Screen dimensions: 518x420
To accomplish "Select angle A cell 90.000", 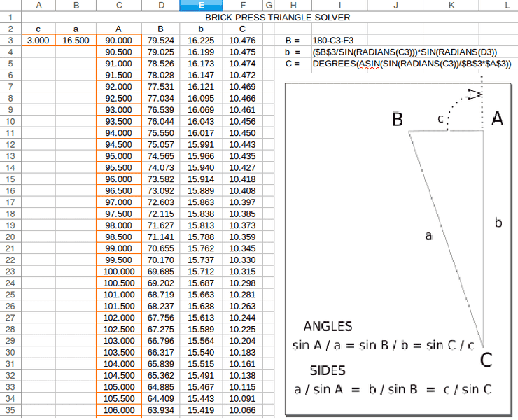I will click(119, 41).
